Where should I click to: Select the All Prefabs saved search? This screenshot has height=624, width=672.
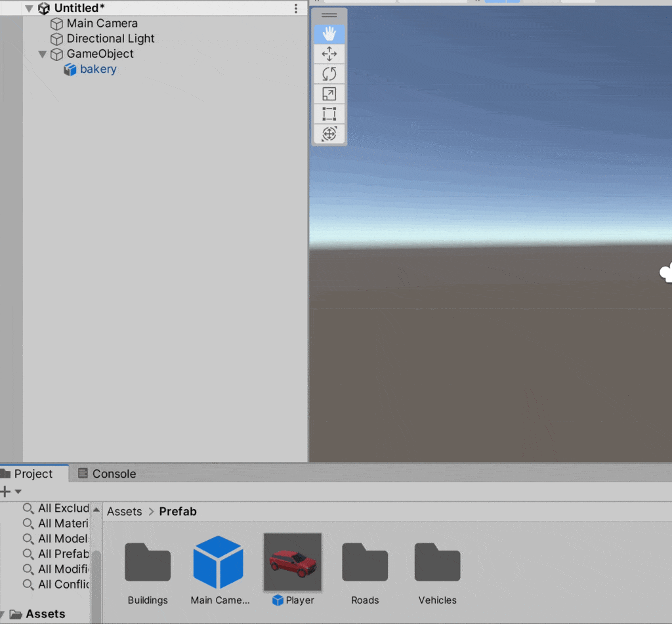pos(63,554)
